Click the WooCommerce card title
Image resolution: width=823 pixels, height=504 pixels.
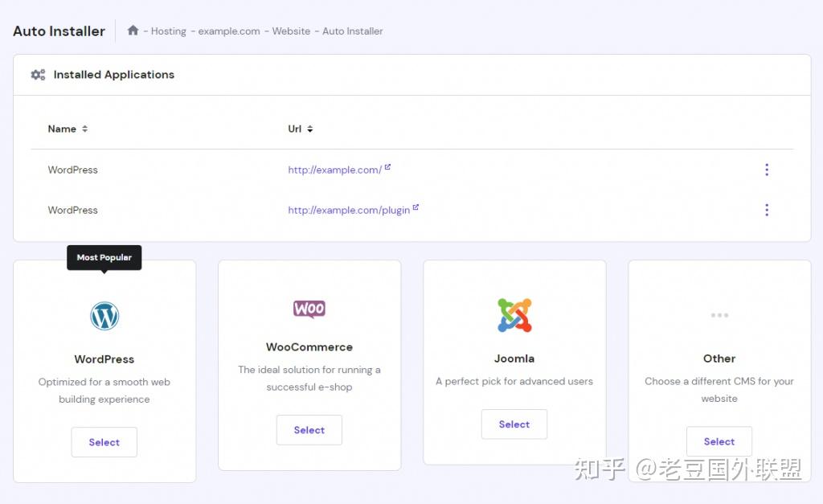[x=309, y=347]
